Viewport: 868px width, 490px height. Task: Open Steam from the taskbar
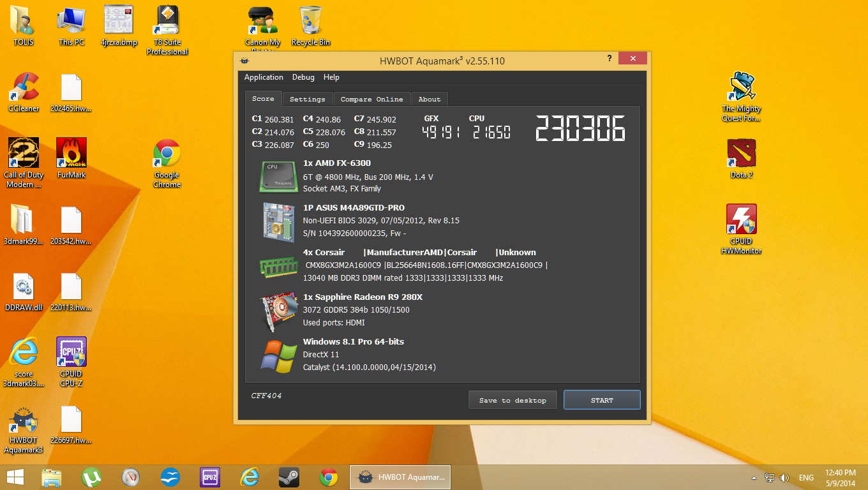(x=289, y=477)
